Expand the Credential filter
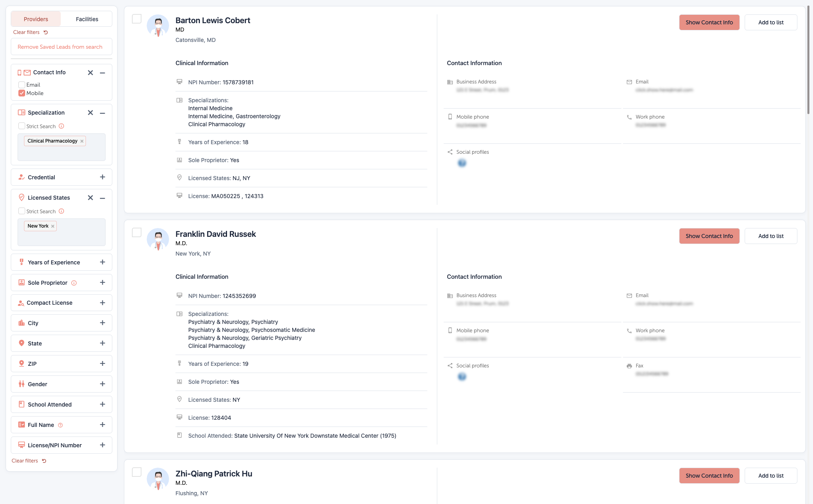Screen dimensions: 813x504 pyautogui.click(x=102, y=177)
